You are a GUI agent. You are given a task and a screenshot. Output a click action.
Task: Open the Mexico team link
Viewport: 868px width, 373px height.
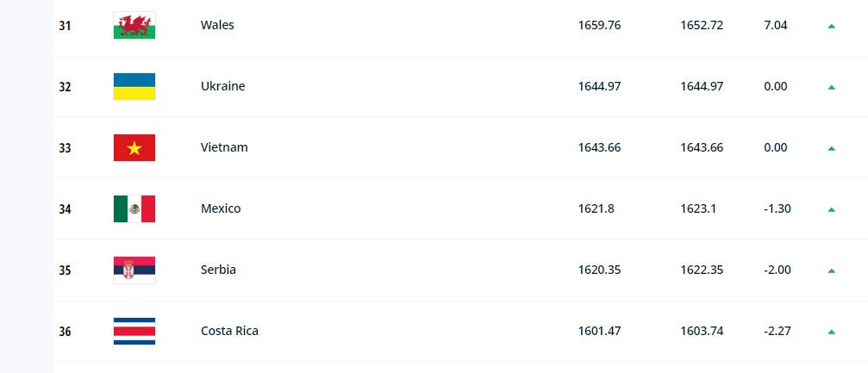click(x=221, y=208)
